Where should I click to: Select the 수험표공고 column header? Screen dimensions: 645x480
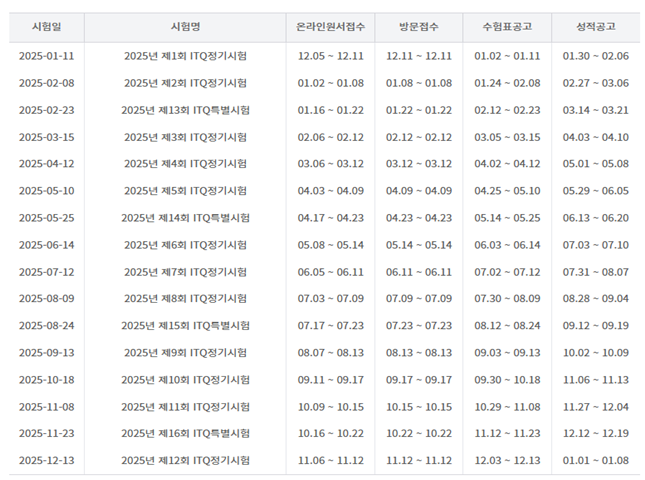click(x=506, y=27)
